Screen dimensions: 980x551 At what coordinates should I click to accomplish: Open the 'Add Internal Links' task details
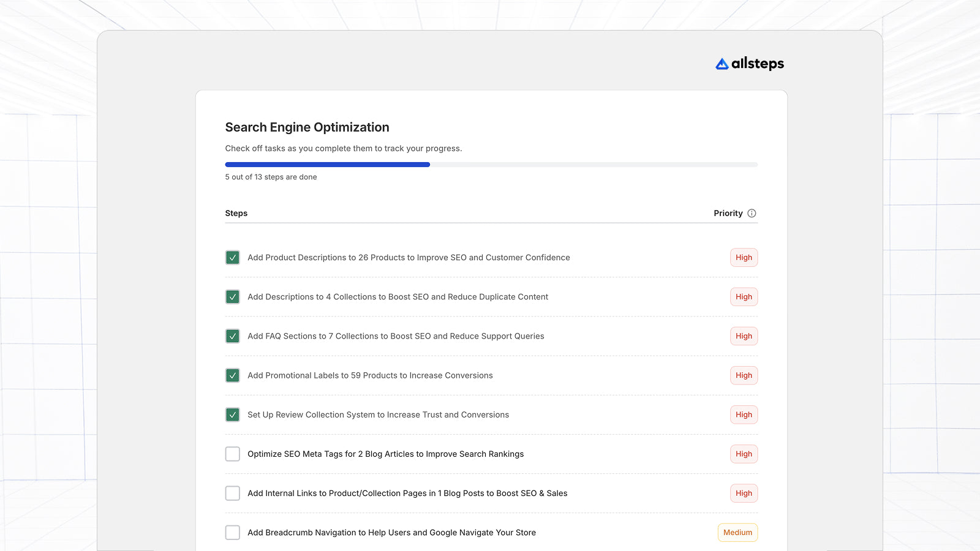(x=407, y=493)
